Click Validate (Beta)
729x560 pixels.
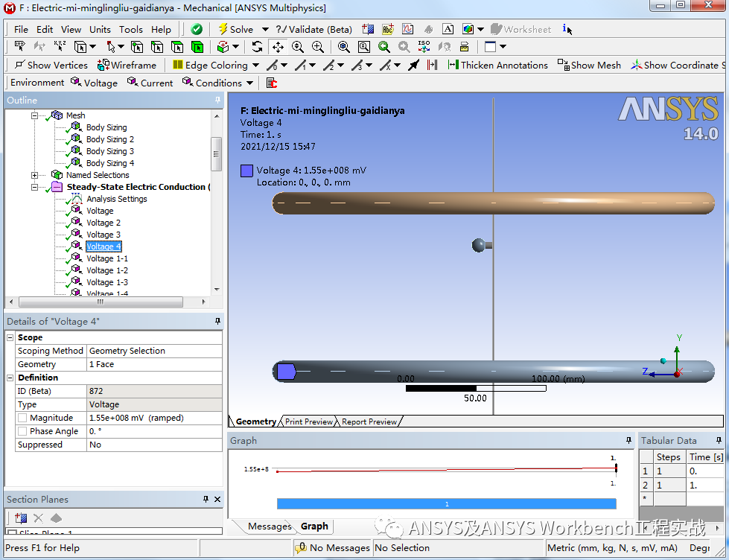pos(313,29)
